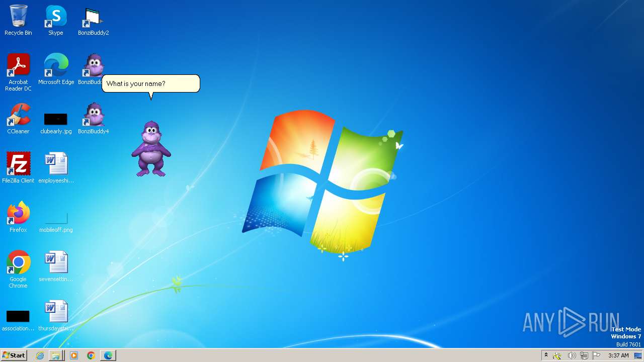
Task: Open the network tray icon
Action: (x=584, y=355)
